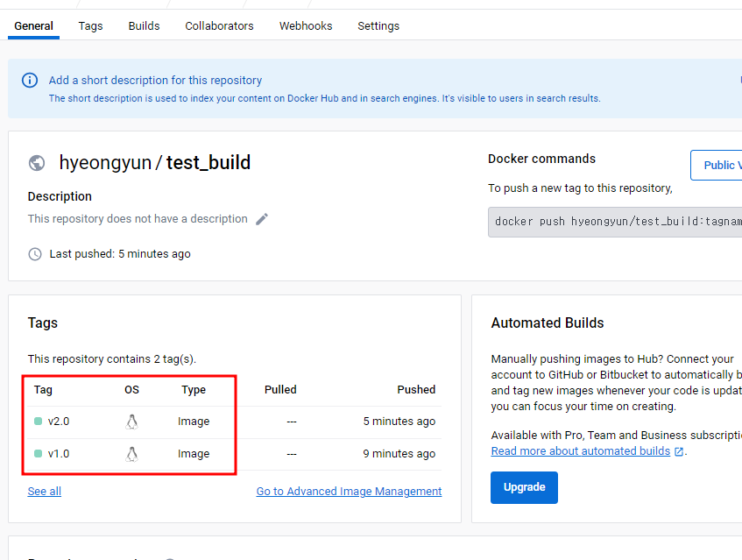Open the Builds tab
742x560 pixels.
[x=144, y=26]
